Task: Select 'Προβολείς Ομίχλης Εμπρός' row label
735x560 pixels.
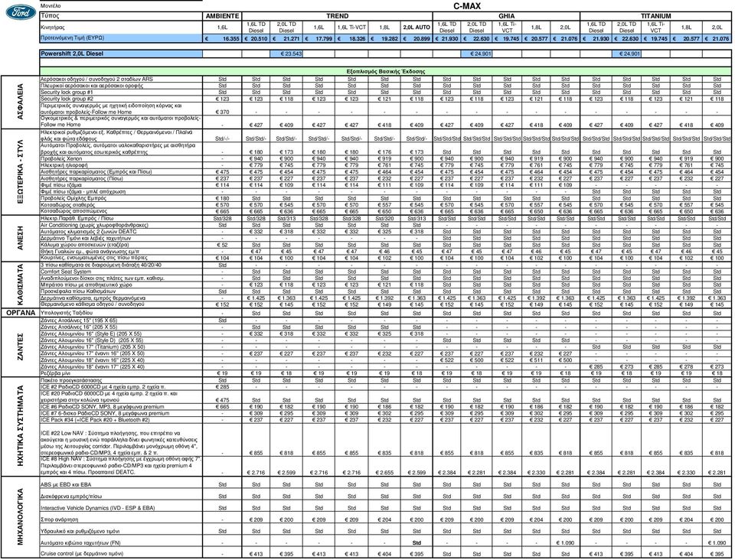Action: 73,198
